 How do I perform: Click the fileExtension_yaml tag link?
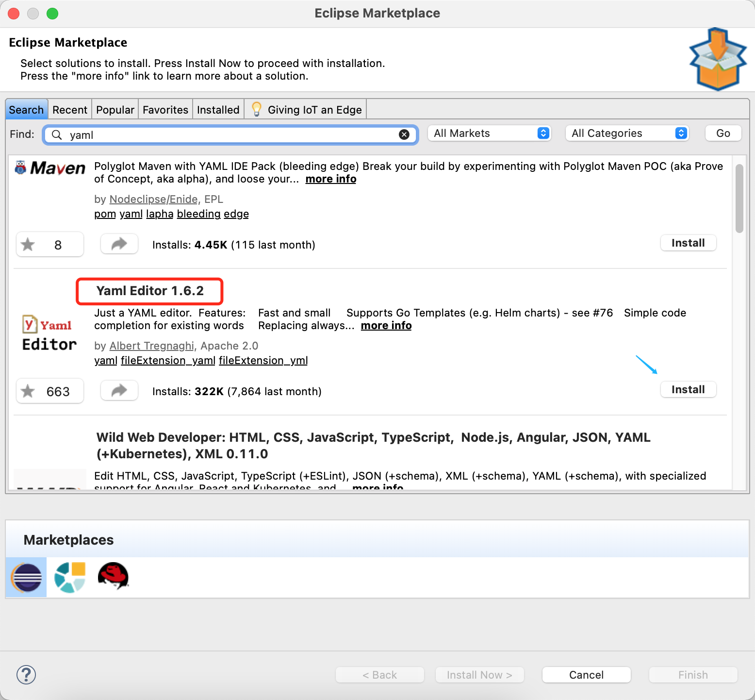pos(168,360)
